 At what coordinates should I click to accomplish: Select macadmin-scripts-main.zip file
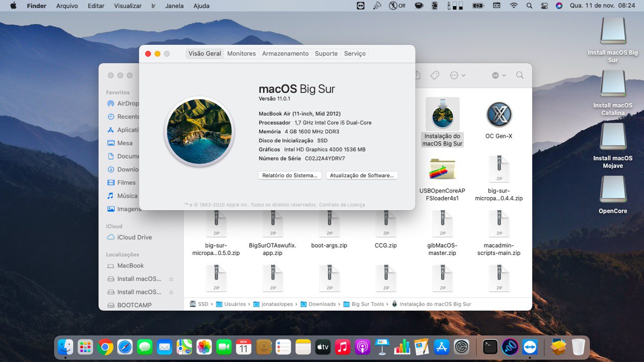499,233
